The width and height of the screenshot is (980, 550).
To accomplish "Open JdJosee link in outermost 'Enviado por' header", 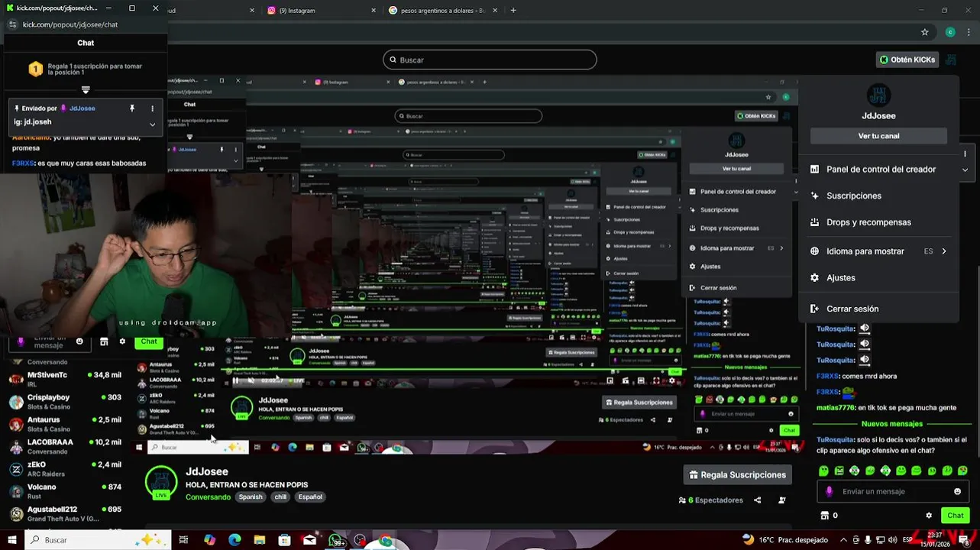I will (82, 108).
